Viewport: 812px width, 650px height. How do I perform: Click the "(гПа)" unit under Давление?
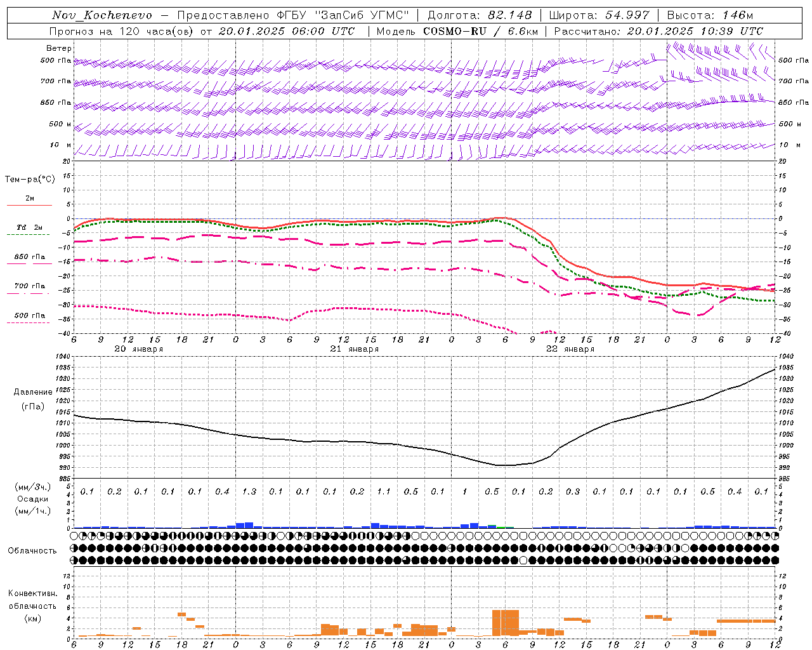34,407
